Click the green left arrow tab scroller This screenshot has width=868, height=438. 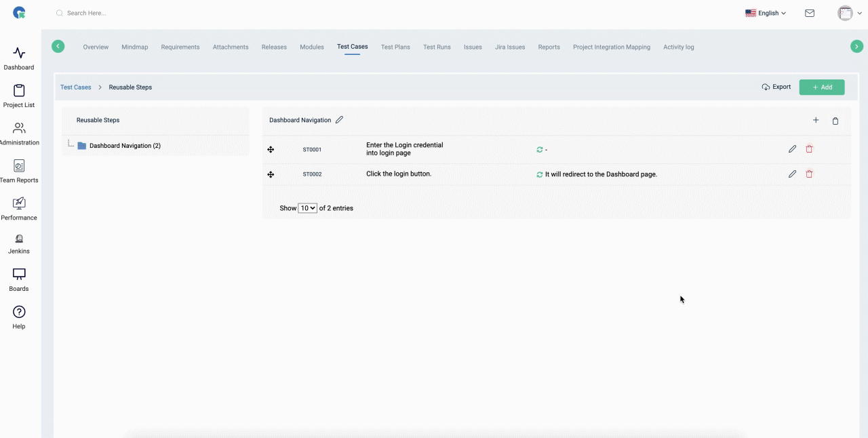tap(58, 46)
